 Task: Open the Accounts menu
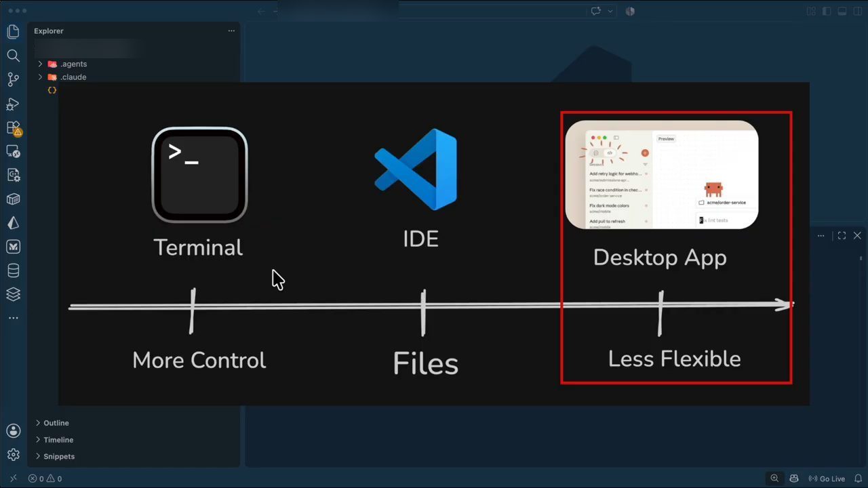[x=13, y=430]
